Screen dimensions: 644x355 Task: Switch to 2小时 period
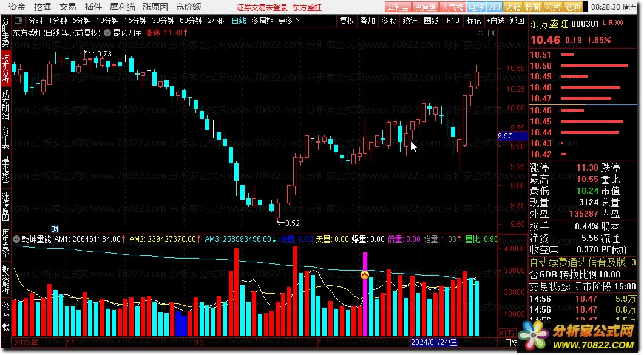(217, 21)
